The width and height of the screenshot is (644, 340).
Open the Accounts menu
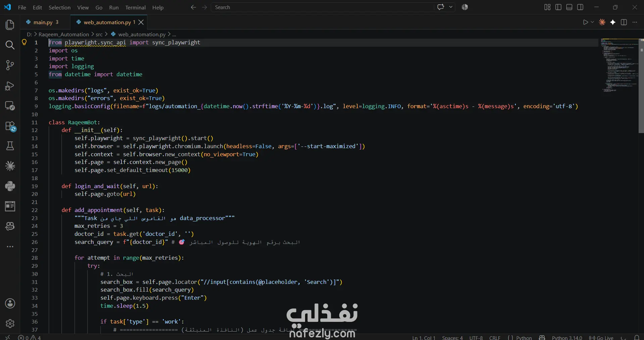[10, 304]
